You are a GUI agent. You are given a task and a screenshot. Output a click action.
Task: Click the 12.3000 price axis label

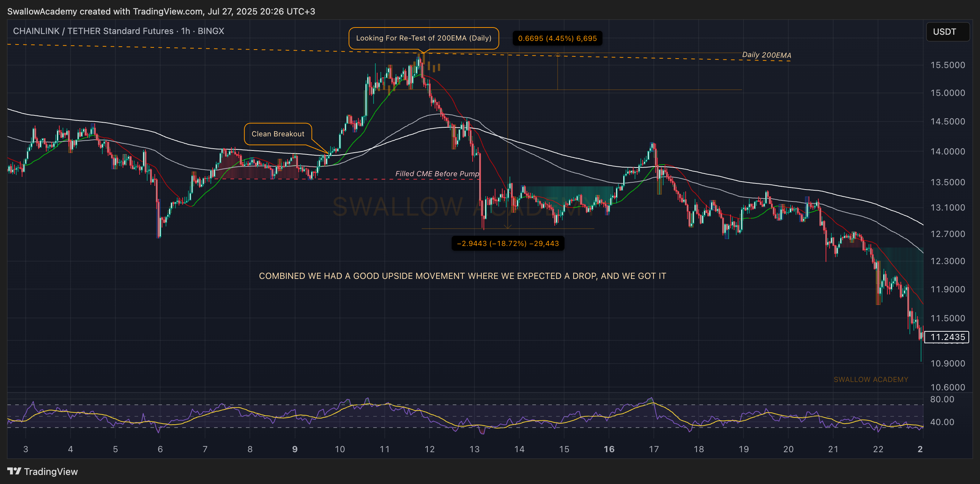(x=948, y=261)
